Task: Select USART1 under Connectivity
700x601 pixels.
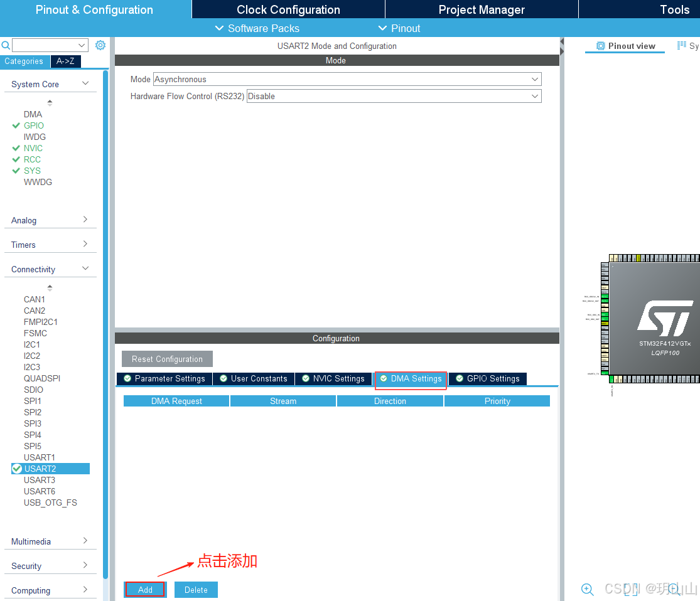Action: (40, 457)
